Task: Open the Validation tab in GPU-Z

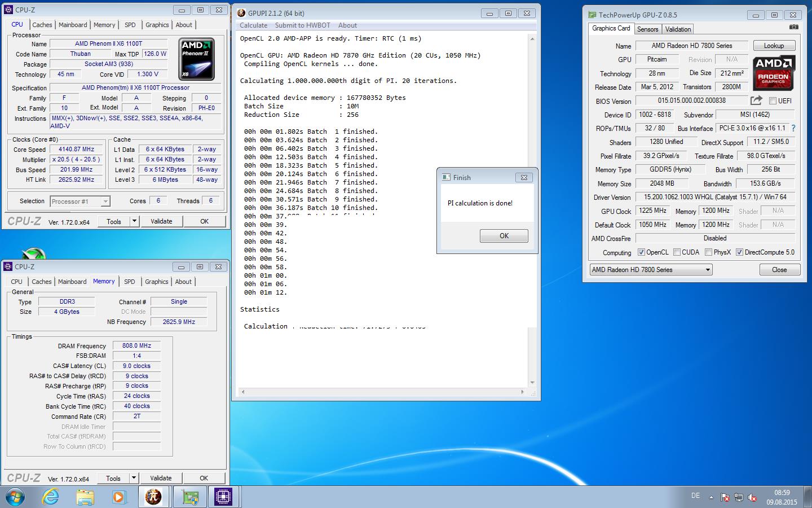Action: click(x=678, y=29)
